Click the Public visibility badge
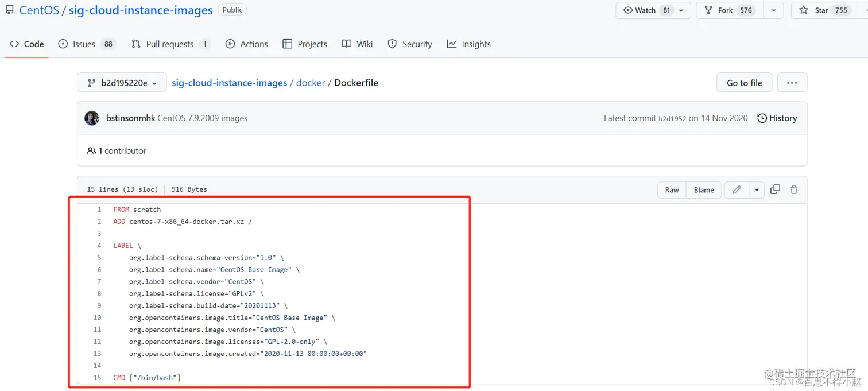Image resolution: width=868 pixels, height=391 pixels. 232,10
